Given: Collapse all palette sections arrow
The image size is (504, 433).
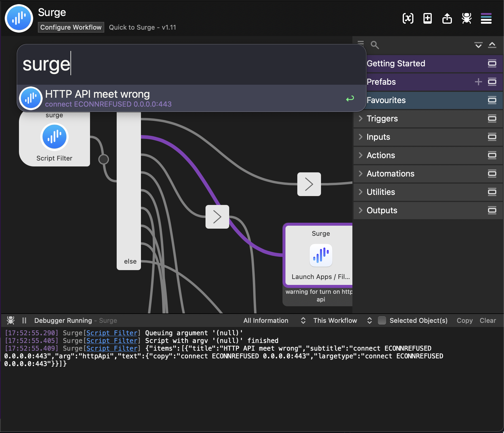Looking at the screenshot, I should [x=492, y=45].
